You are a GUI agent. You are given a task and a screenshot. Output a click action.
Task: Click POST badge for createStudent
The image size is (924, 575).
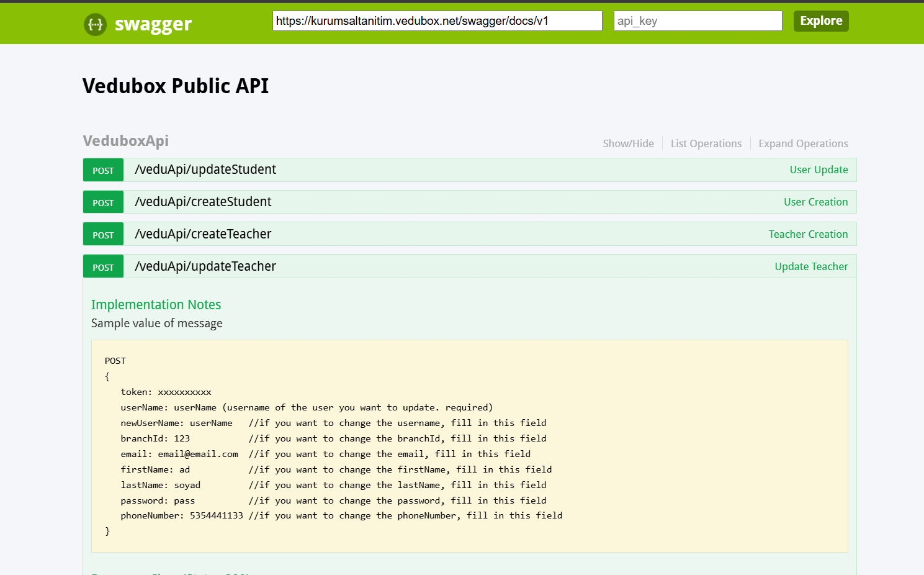click(x=103, y=202)
